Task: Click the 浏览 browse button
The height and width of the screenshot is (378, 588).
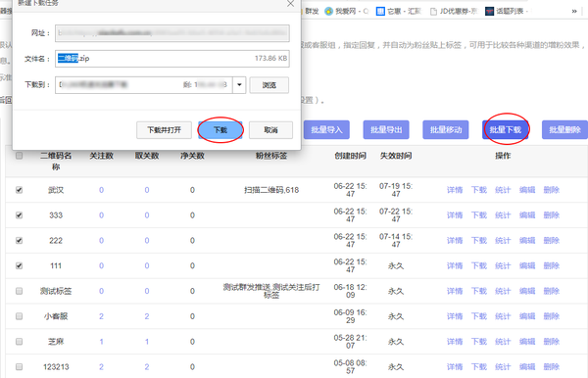Action: [x=269, y=85]
